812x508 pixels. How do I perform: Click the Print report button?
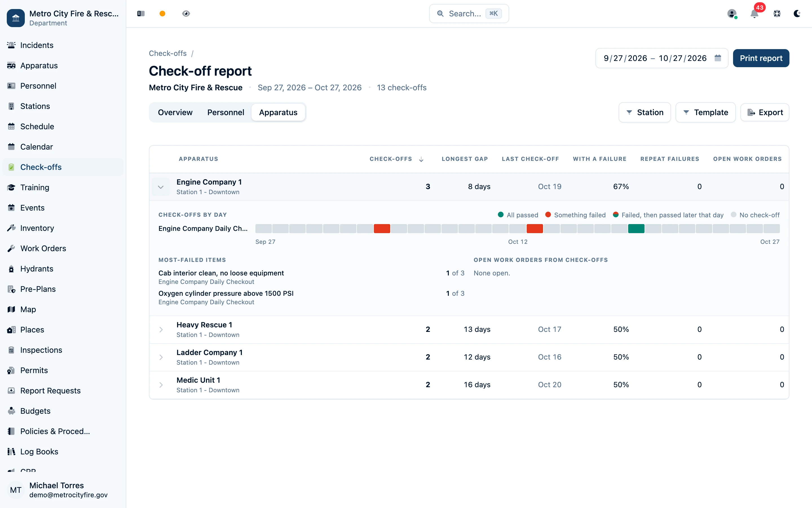click(761, 58)
